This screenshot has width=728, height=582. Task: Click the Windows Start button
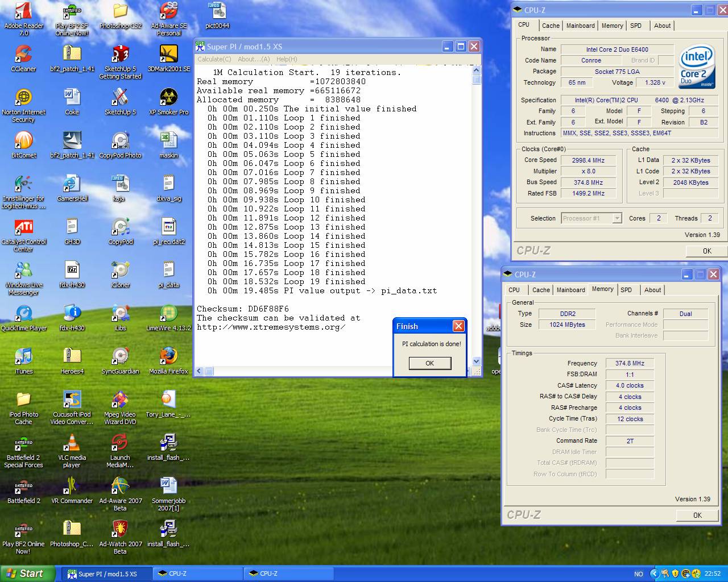coord(28,573)
